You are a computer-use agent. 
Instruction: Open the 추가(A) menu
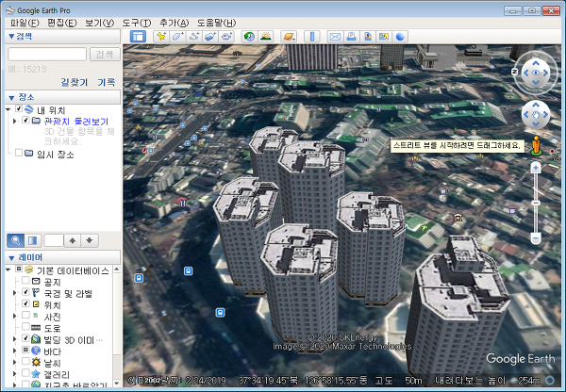pos(174,23)
